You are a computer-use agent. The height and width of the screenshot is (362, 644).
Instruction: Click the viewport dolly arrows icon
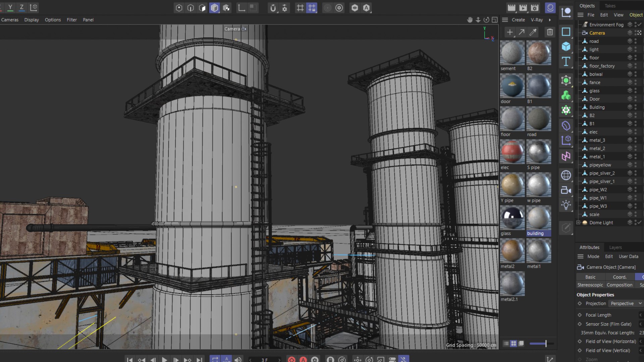[478, 20]
